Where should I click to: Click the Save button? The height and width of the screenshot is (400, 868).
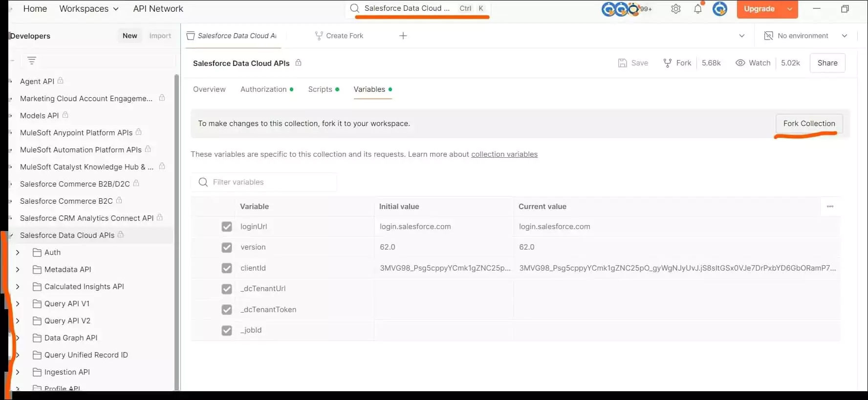(x=633, y=63)
